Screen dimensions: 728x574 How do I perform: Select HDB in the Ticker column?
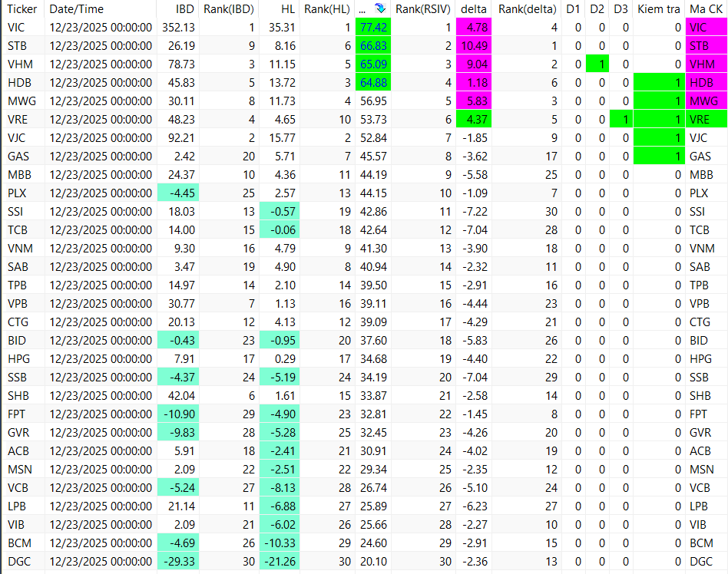(19, 83)
